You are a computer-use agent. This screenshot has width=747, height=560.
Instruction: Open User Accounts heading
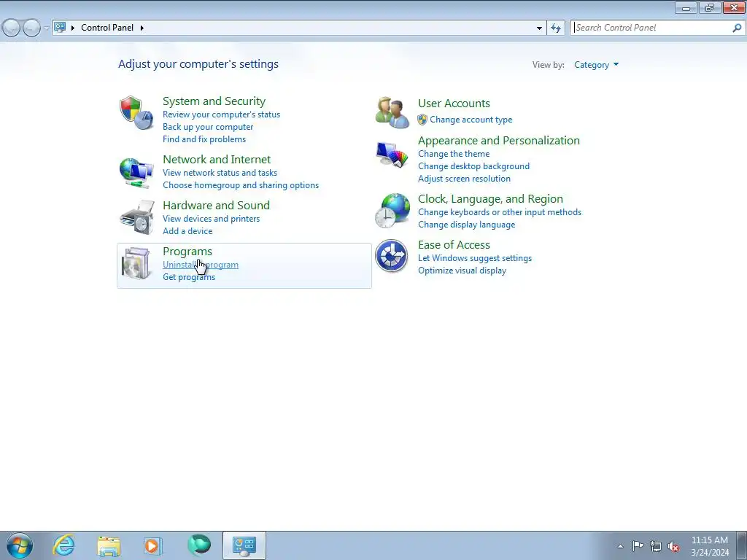(454, 104)
